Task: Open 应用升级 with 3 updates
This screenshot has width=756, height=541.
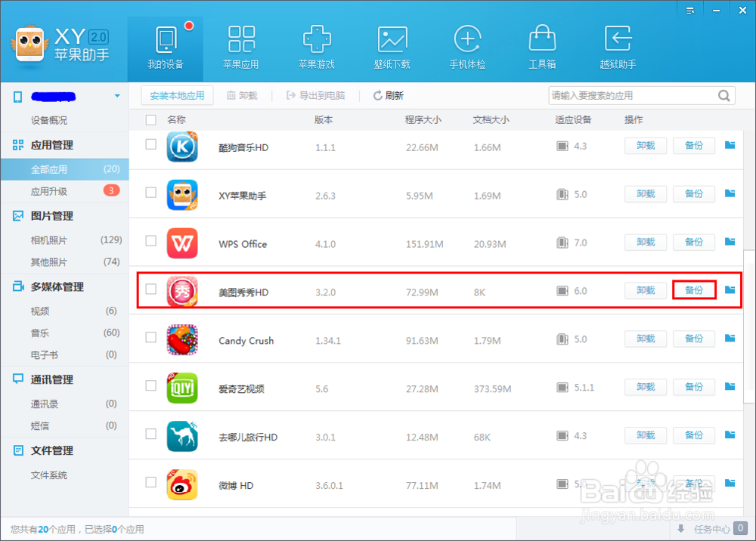Action: pyautogui.click(x=64, y=191)
